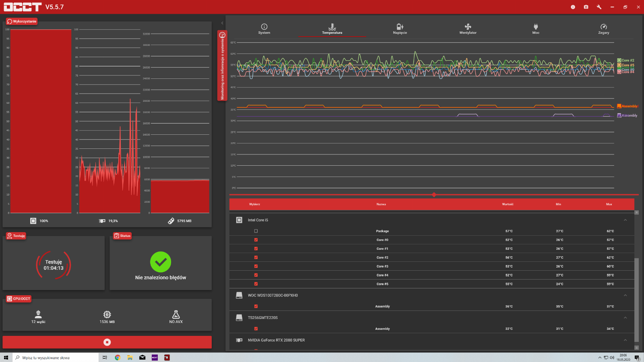Open the OCCT taskbar icon

(x=167, y=358)
